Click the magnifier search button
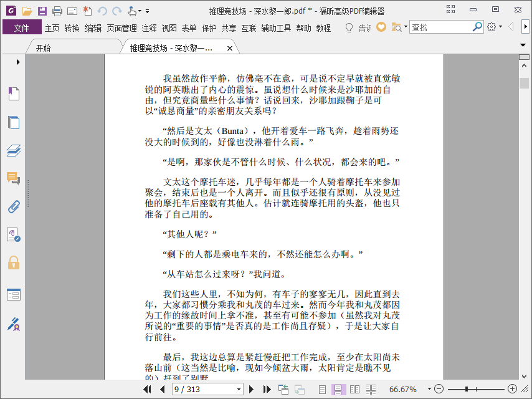Screen dimensions: 532x399 pos(477,27)
